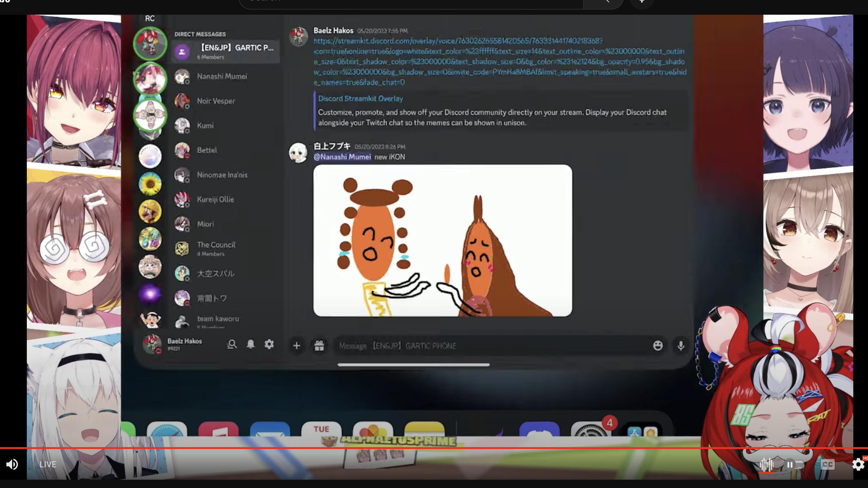Open the Mail app in the dock
Image resolution: width=868 pixels, height=488 pixels.
coord(270,429)
